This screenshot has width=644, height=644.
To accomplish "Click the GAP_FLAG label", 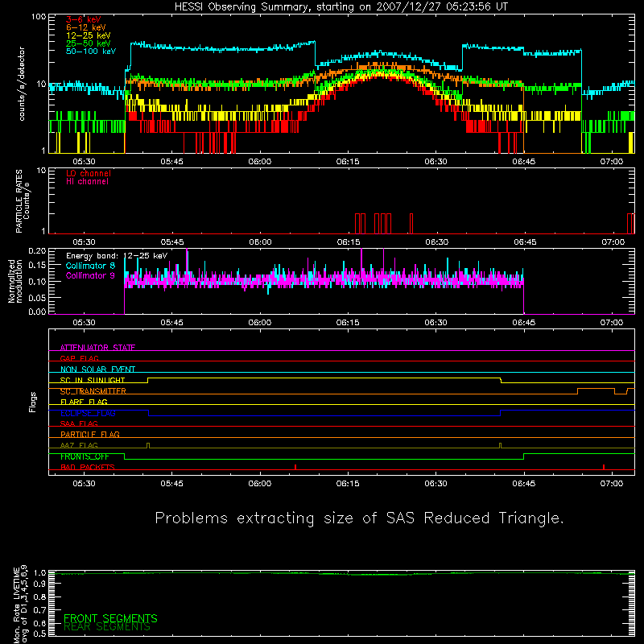I will (79, 358).
